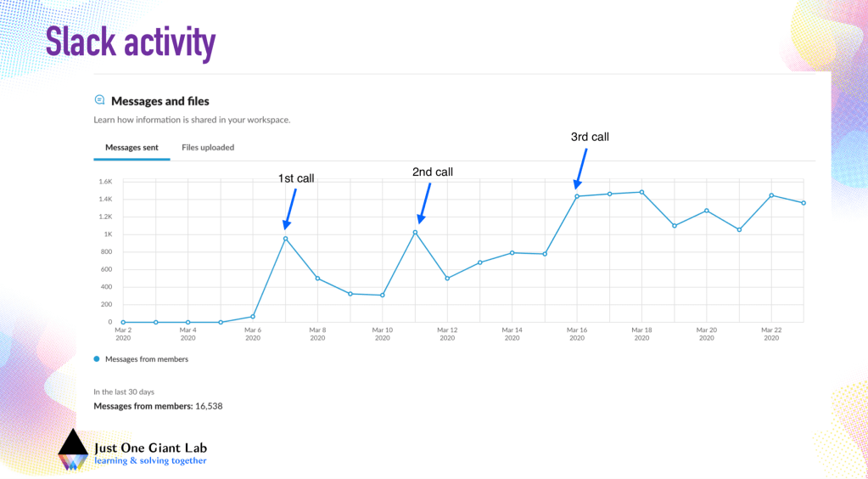The image size is (868, 479).
Task: Click the 3rd call data point
Action: (577, 196)
